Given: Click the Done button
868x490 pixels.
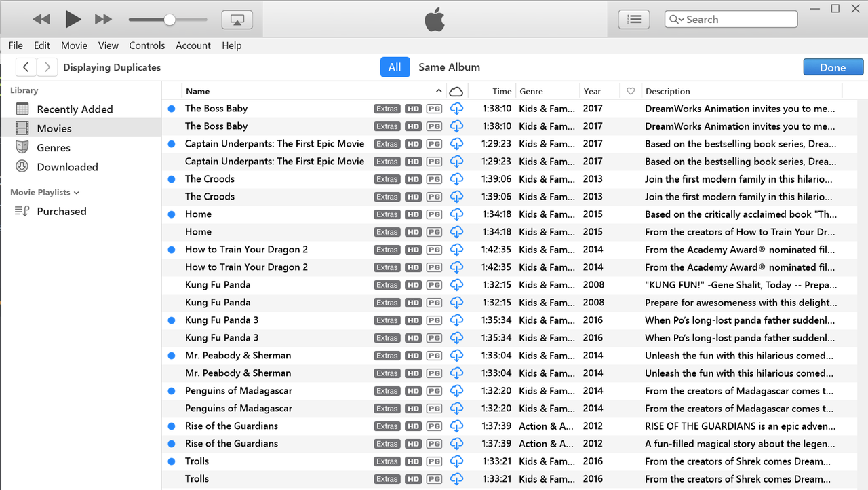Looking at the screenshot, I should pos(833,67).
